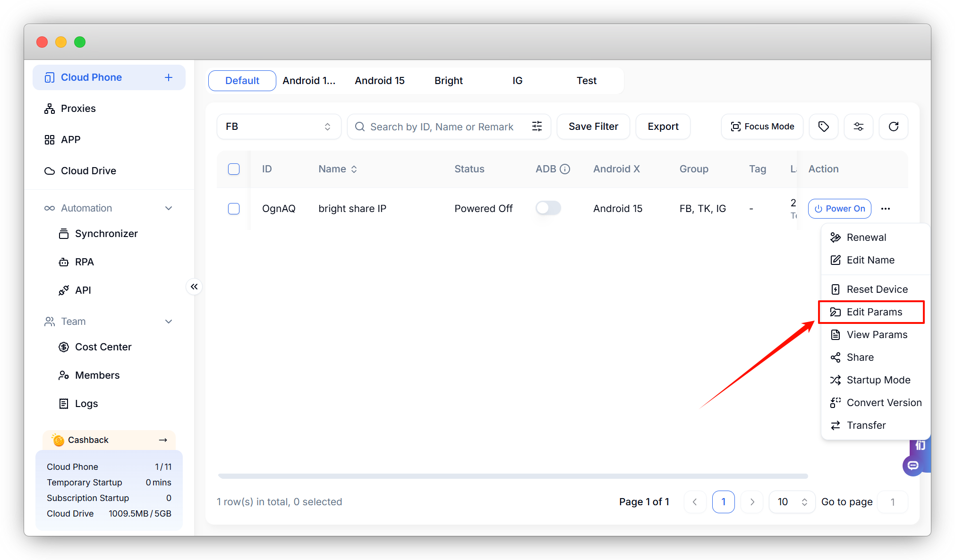Check the select-all header checkbox
This screenshot has height=560, width=955.
coord(234,169)
